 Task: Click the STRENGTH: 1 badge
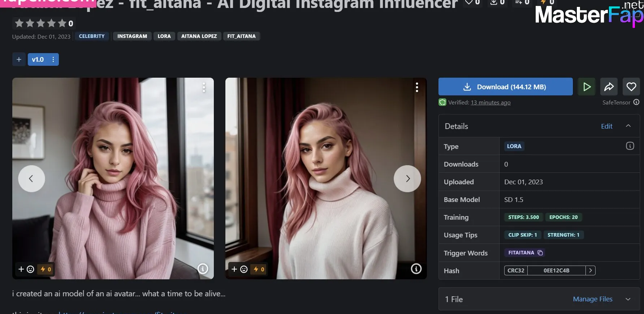[x=563, y=235]
